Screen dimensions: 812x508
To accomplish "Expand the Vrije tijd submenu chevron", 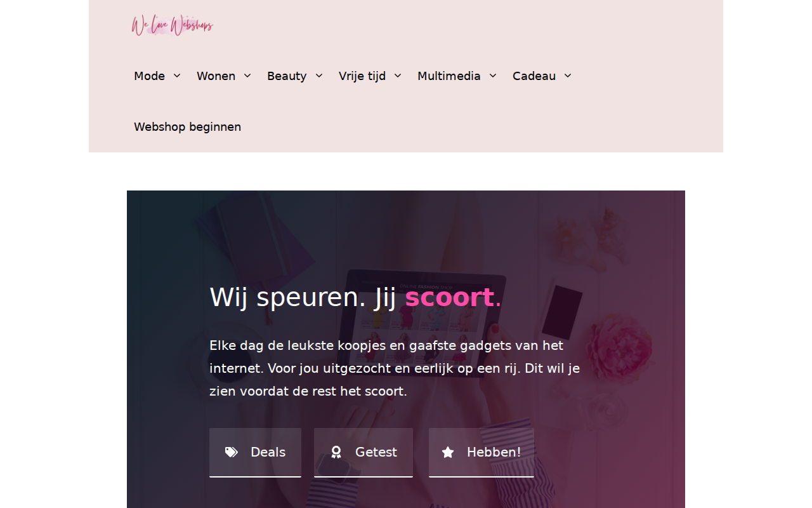I will tap(398, 76).
